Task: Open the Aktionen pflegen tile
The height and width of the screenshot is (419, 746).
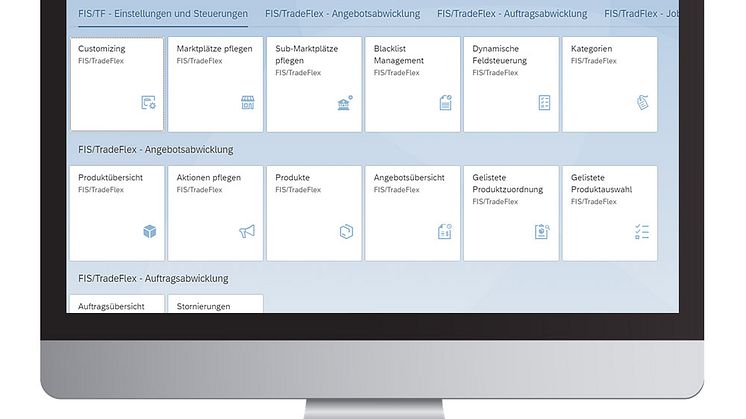Action: (216, 213)
